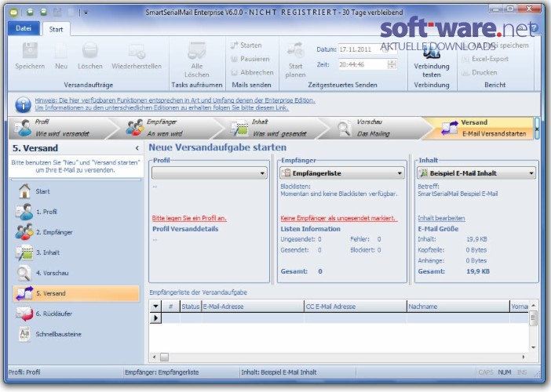
Task: Click 'Profil: Profil' in the status bar
Action: pyautogui.click(x=24, y=372)
